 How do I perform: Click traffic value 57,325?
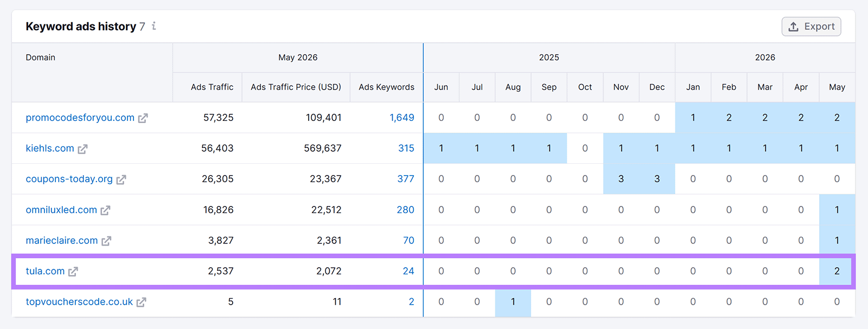218,118
